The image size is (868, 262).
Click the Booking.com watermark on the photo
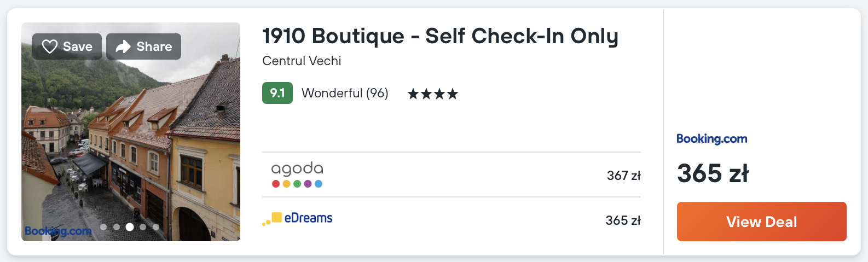coord(58,231)
